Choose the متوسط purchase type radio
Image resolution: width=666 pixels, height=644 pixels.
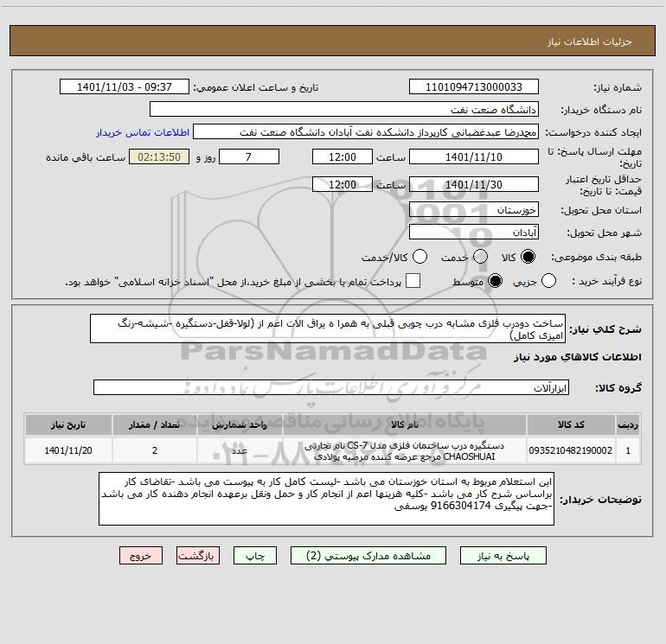tap(495, 281)
